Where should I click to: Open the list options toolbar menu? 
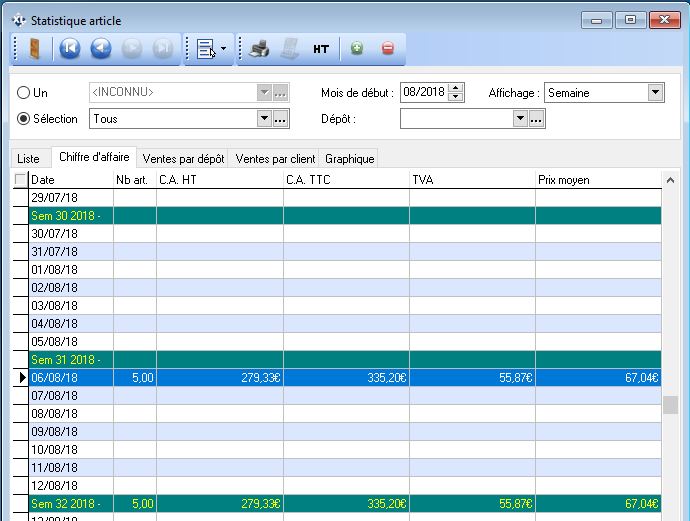(x=211, y=48)
